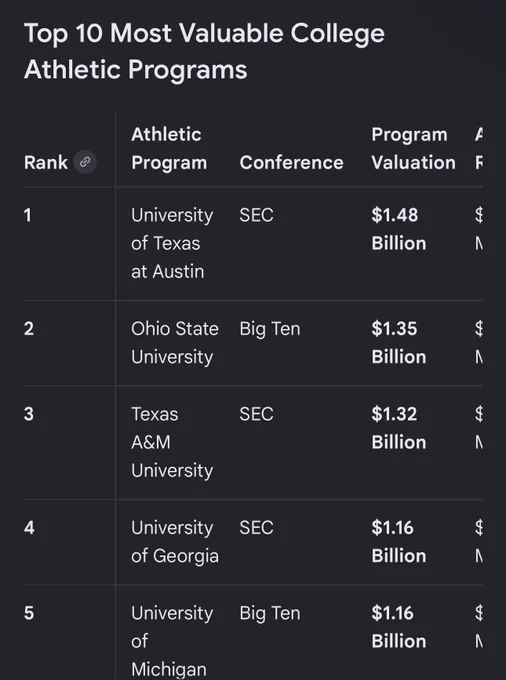Select University of Texas at Austin cell
506x680 pixels.
(x=172, y=243)
